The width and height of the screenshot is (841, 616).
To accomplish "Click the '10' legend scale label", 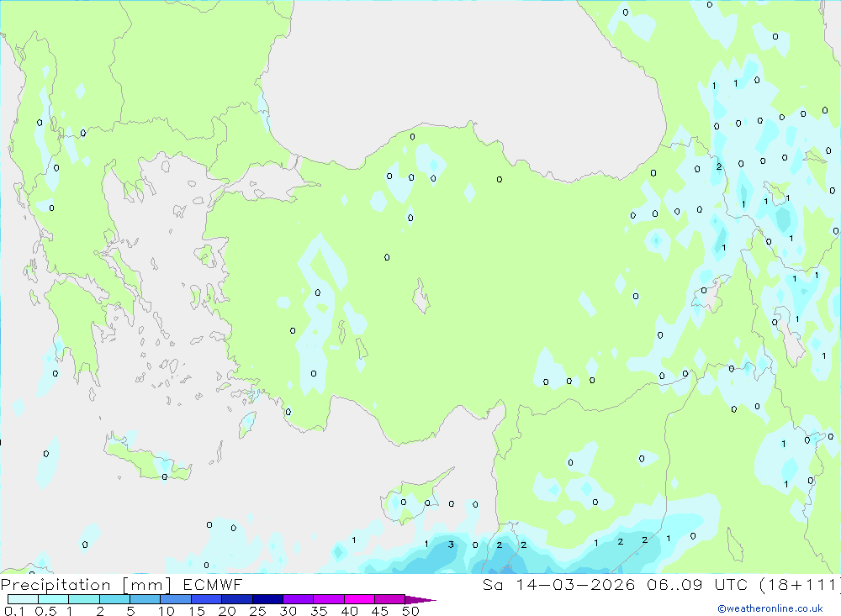I will pyautogui.click(x=167, y=611).
